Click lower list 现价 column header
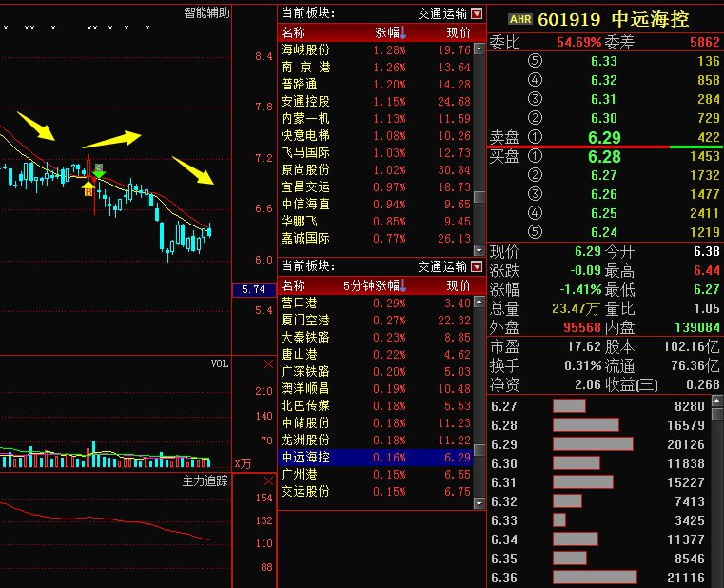Image resolution: width=724 pixels, height=588 pixels. (458, 285)
